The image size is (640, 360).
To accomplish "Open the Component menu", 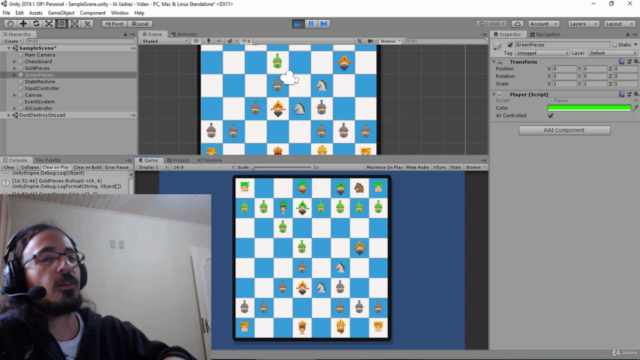I will [x=93, y=13].
